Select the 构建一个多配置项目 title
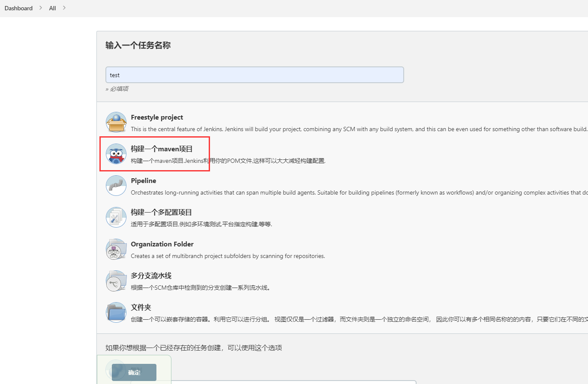588x384 pixels. tap(161, 213)
